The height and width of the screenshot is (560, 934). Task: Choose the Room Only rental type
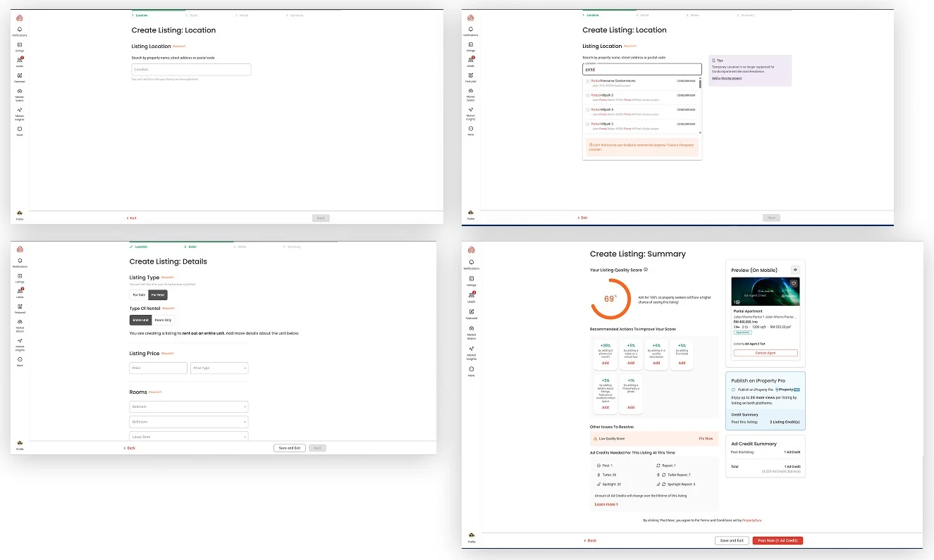(163, 320)
